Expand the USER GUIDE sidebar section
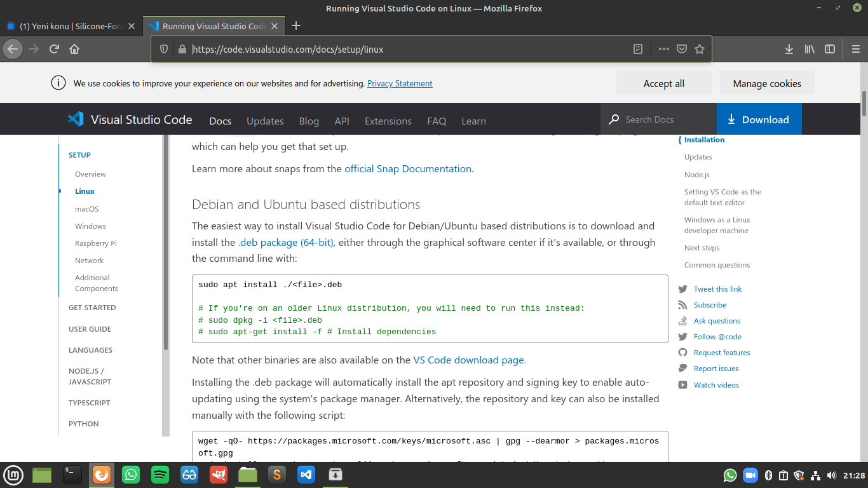868x488 pixels. point(90,329)
